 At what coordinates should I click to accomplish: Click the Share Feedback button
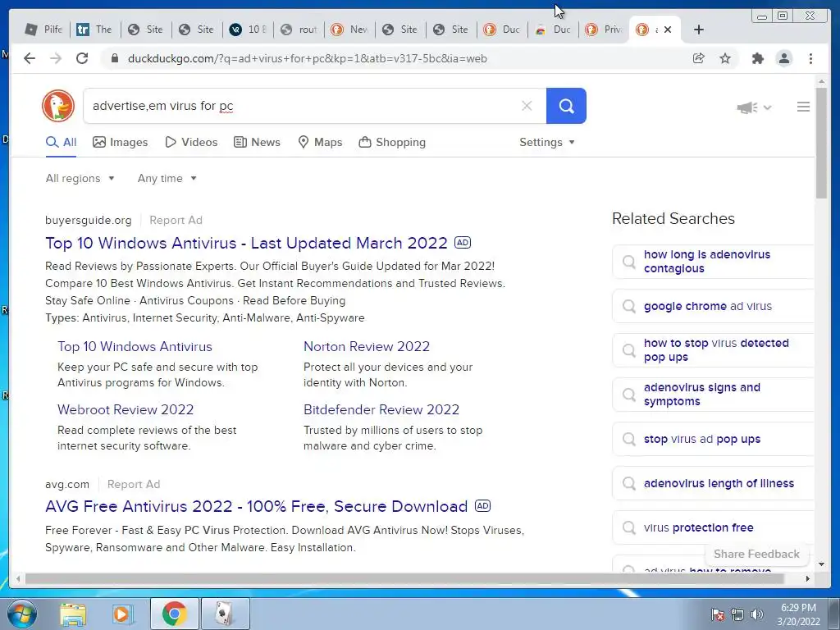[756, 554]
